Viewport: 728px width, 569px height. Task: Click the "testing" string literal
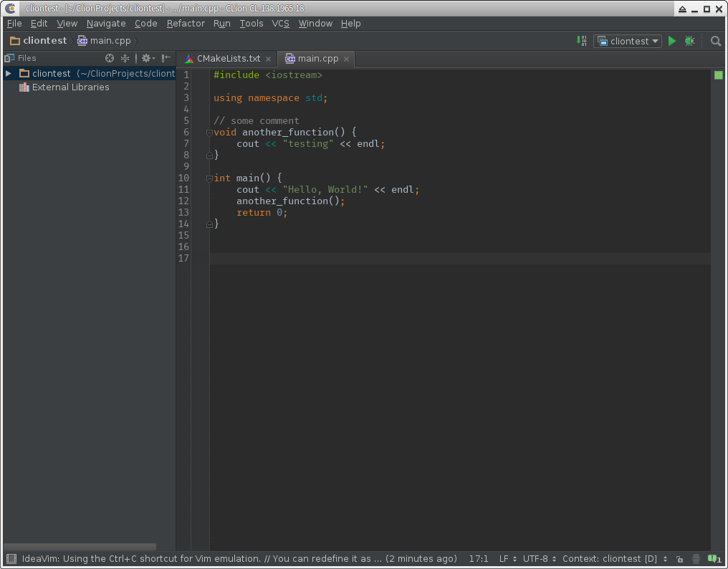point(308,144)
